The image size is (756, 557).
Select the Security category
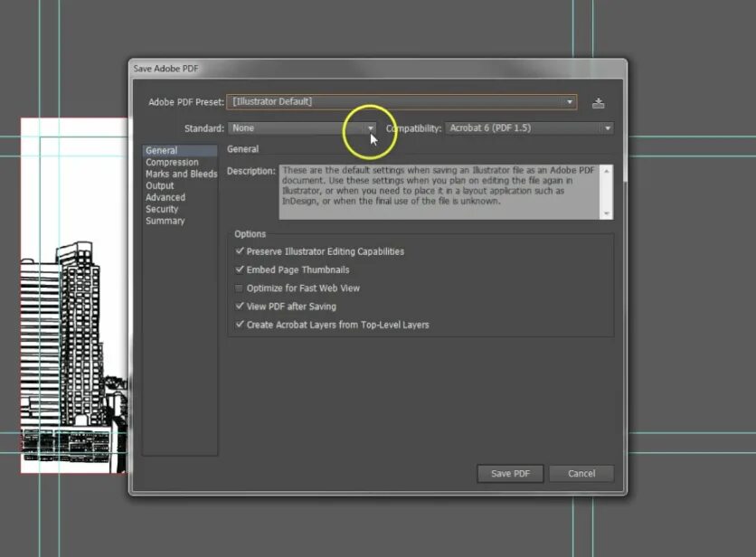[x=180, y=209]
